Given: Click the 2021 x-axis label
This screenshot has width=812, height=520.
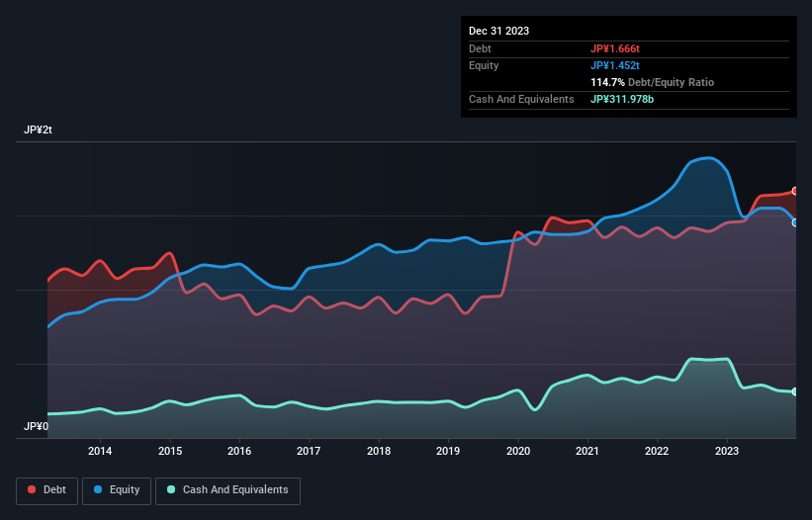Looking at the screenshot, I should [x=587, y=451].
